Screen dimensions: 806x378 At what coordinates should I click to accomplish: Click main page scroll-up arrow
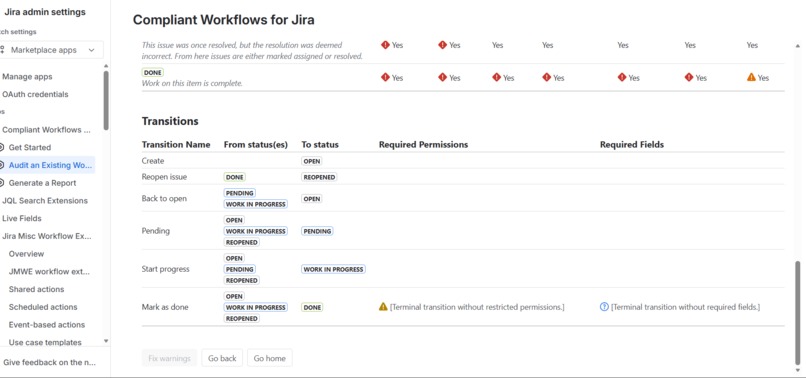tap(797, 45)
